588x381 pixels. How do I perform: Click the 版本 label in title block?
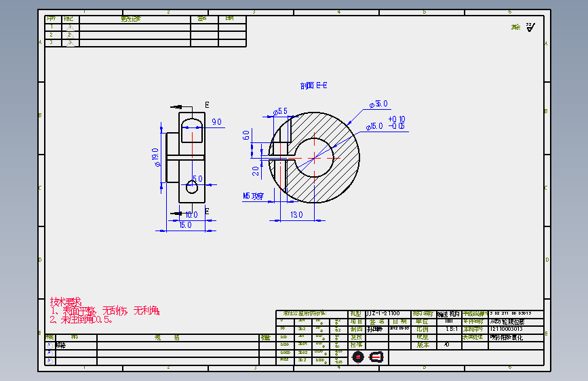point(423,345)
